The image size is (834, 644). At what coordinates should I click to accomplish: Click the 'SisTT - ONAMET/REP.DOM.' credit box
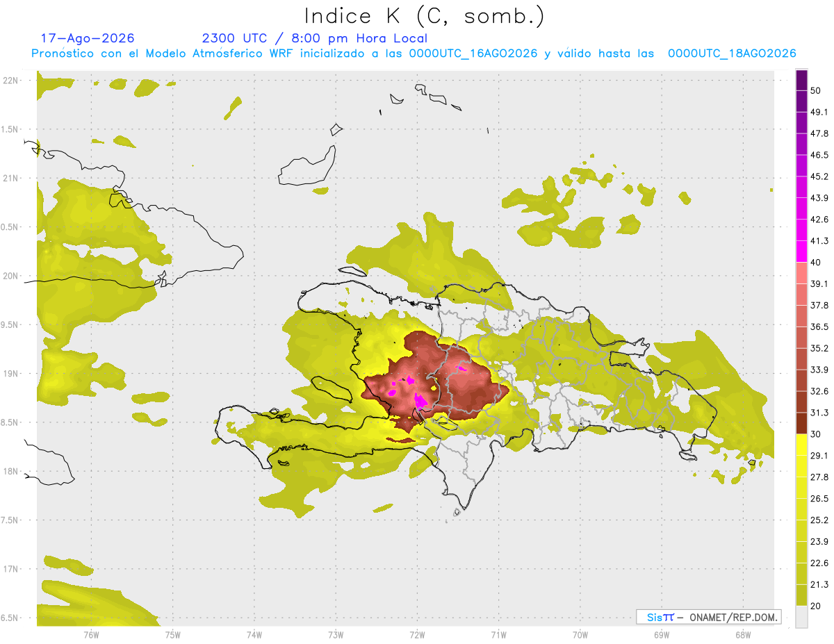coord(708,617)
